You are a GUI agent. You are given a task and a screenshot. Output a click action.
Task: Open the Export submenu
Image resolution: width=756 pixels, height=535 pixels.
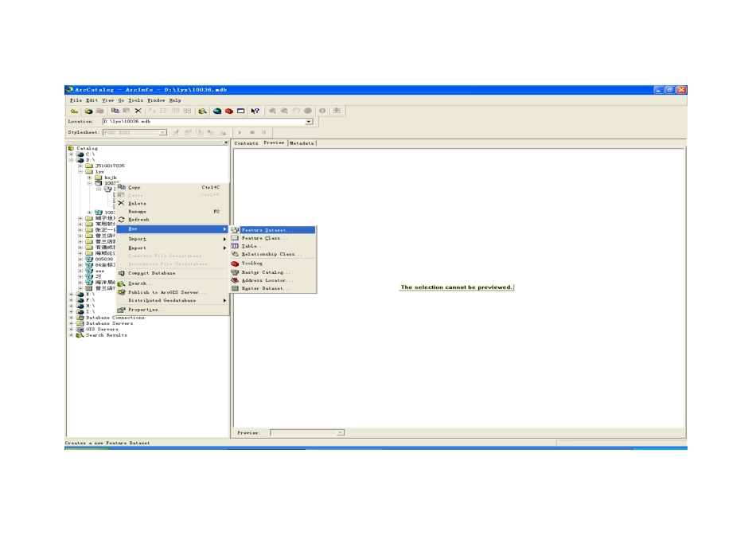click(173, 248)
